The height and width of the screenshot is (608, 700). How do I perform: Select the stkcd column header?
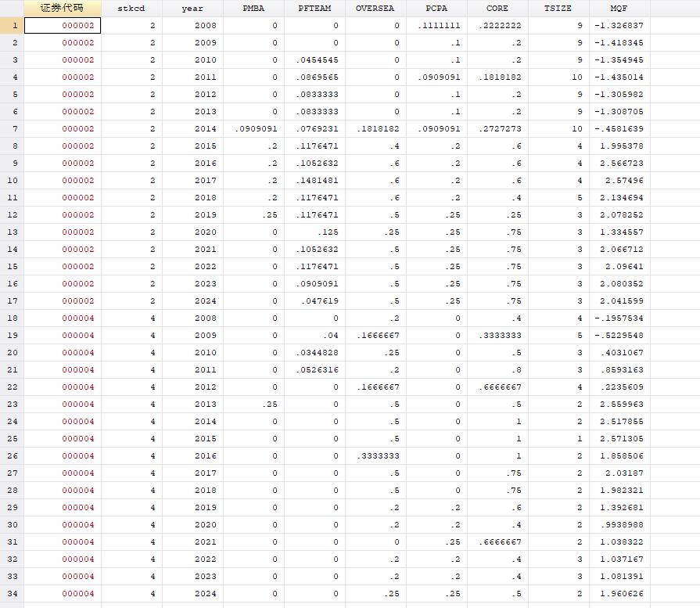click(x=131, y=8)
